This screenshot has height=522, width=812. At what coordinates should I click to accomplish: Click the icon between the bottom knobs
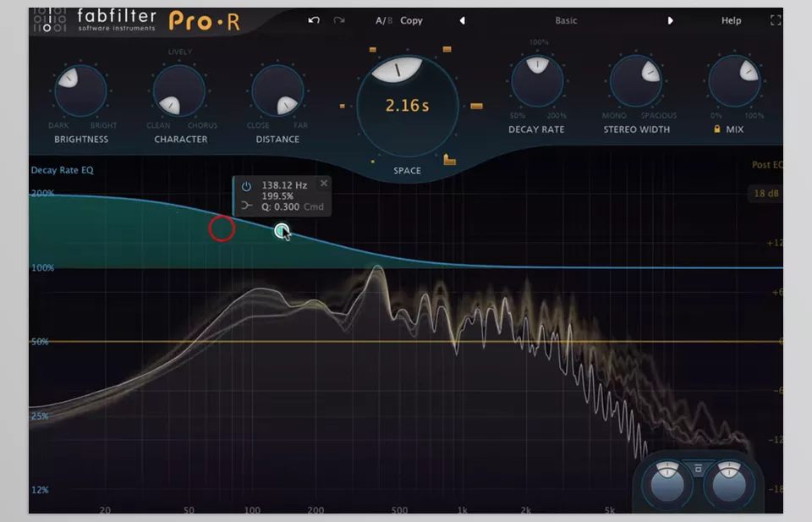[698, 469]
